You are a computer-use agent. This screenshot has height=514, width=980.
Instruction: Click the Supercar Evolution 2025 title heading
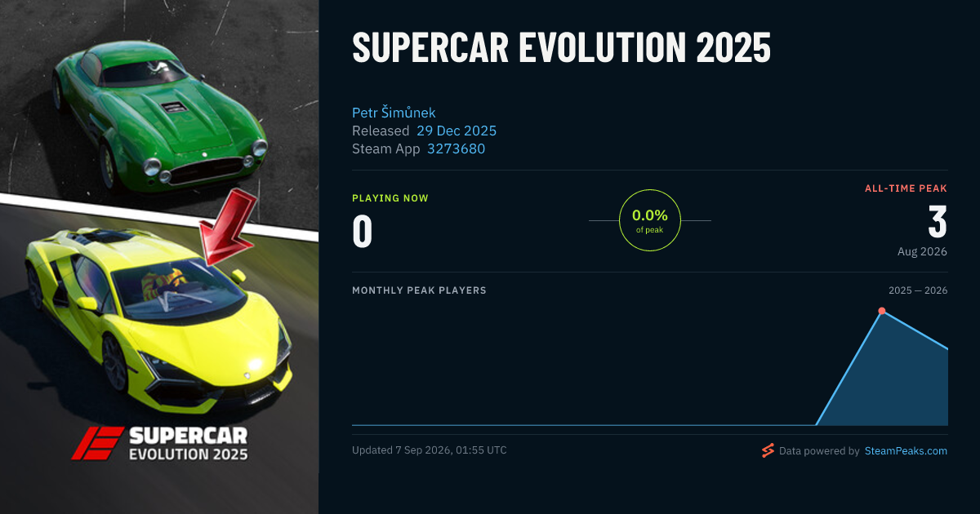(x=562, y=49)
